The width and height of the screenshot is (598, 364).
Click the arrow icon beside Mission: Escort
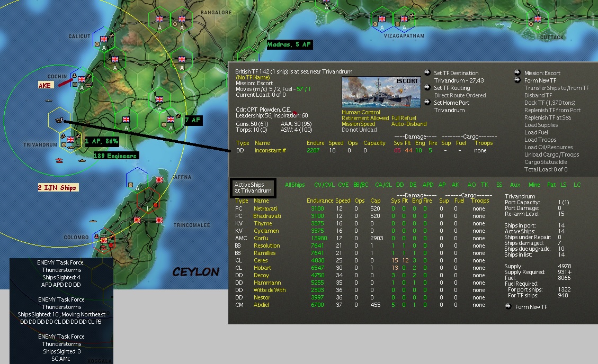pyautogui.click(x=517, y=72)
